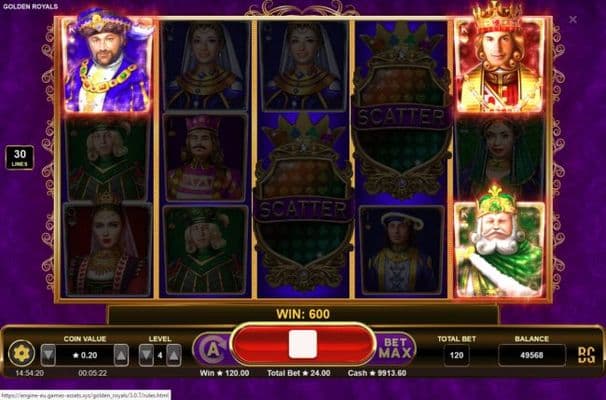Toggle the autoplay button
Viewport: 606px width, 400px height.
click(x=212, y=349)
